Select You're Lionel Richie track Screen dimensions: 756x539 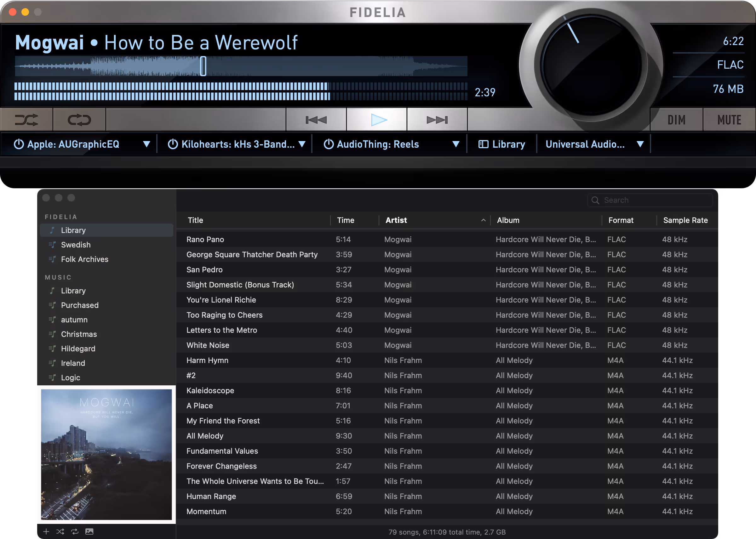click(447, 300)
